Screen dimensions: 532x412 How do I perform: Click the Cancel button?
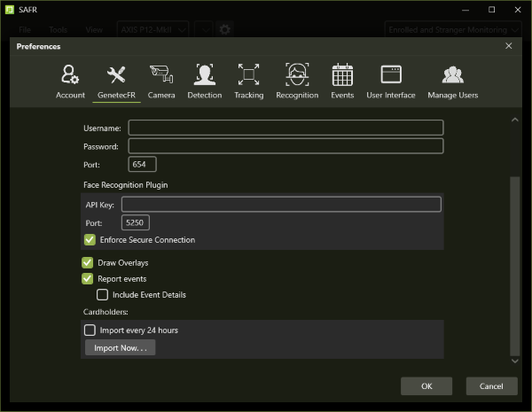tap(491, 386)
